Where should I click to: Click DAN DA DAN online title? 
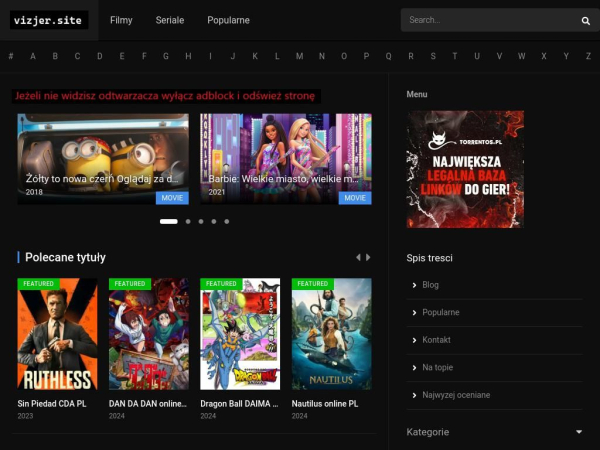point(148,404)
